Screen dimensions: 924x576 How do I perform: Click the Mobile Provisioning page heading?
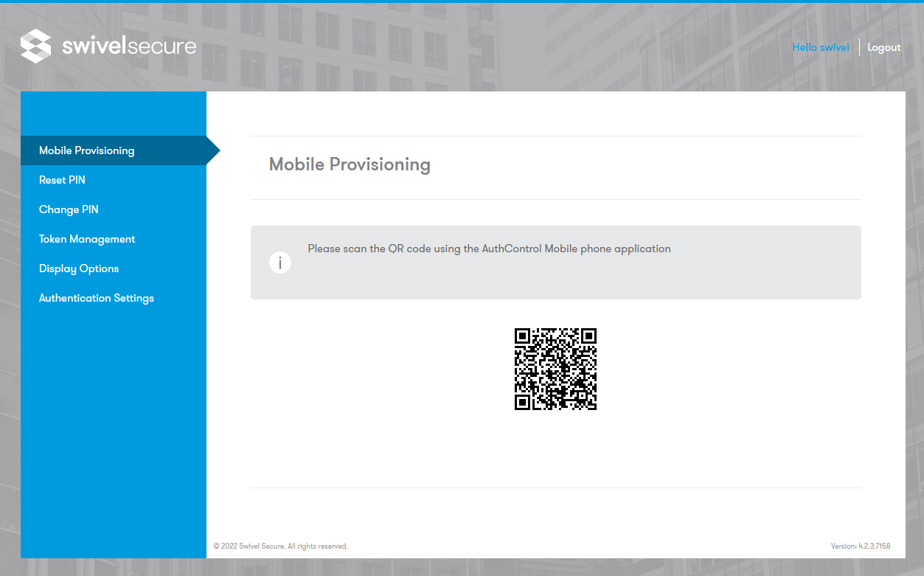[350, 164]
